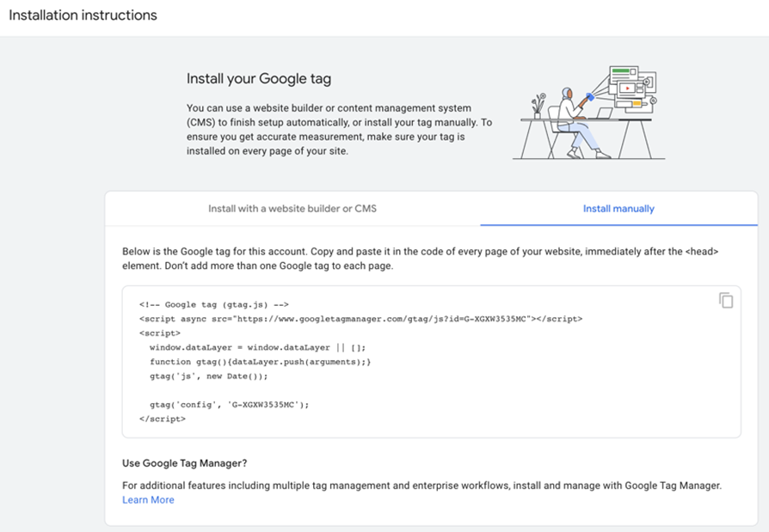Click the potted plant in the illustration
The height and width of the screenshot is (532, 769).
click(538, 105)
